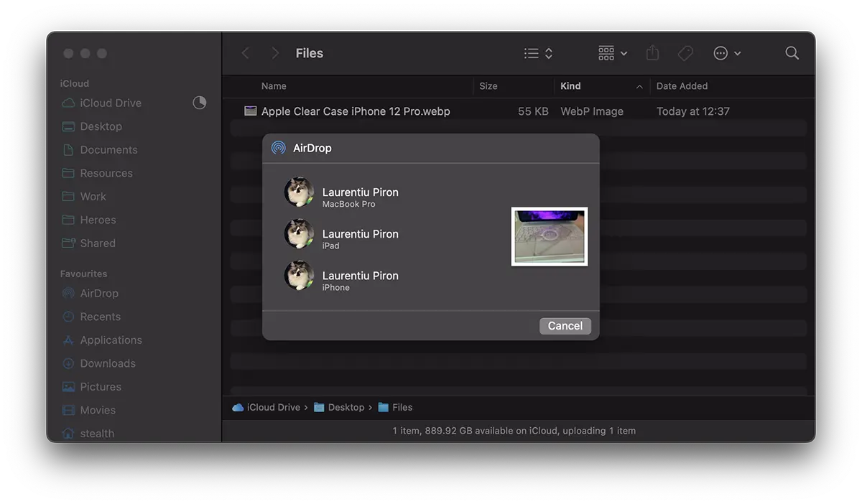Click the iPad recipient's avatar

coord(299,234)
